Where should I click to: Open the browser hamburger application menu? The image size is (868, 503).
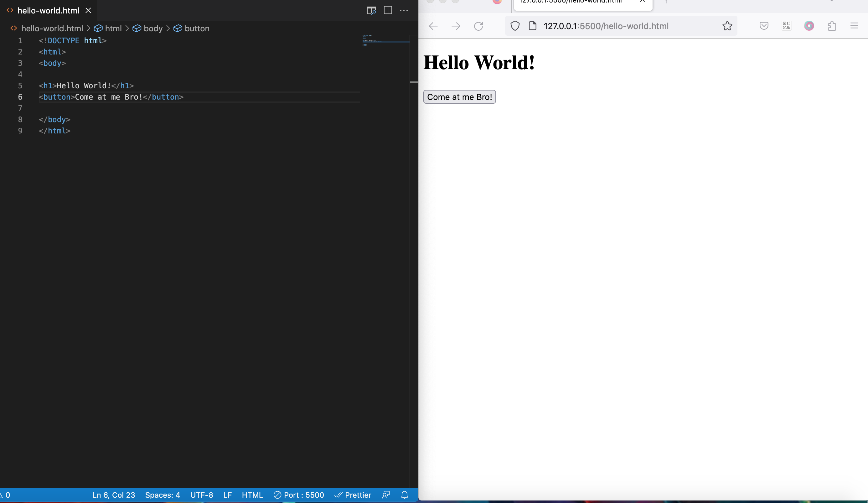click(854, 26)
